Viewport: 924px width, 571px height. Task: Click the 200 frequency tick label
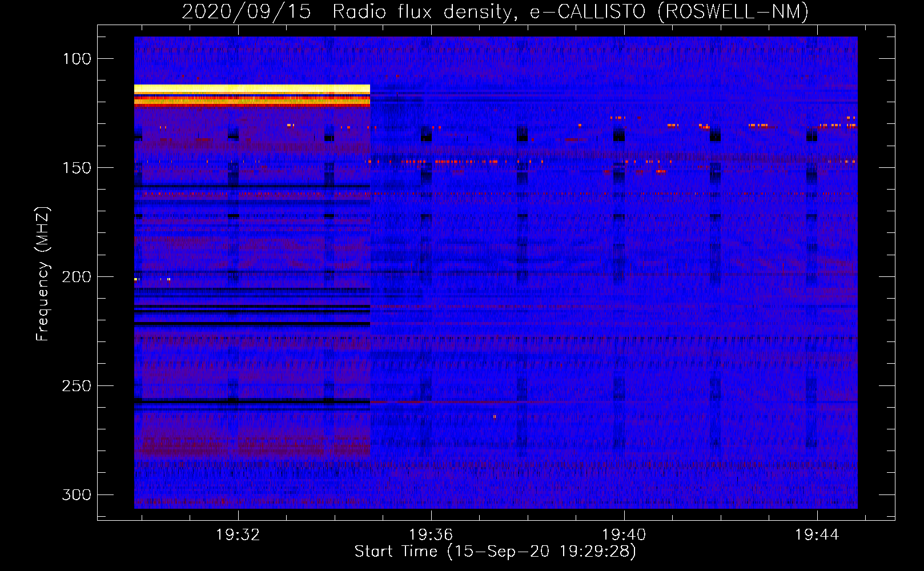(77, 277)
